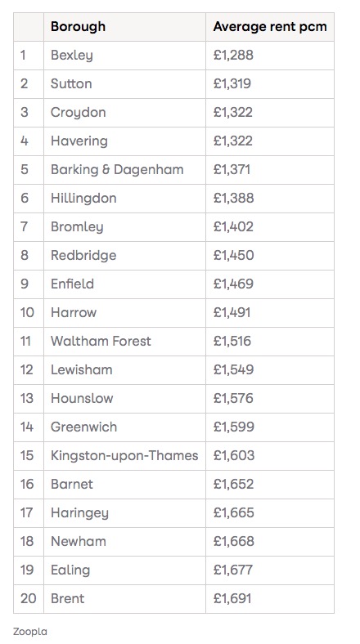The height and width of the screenshot is (644, 360).
Task: Click the Hounslow borough cell
Action: [x=124, y=398]
